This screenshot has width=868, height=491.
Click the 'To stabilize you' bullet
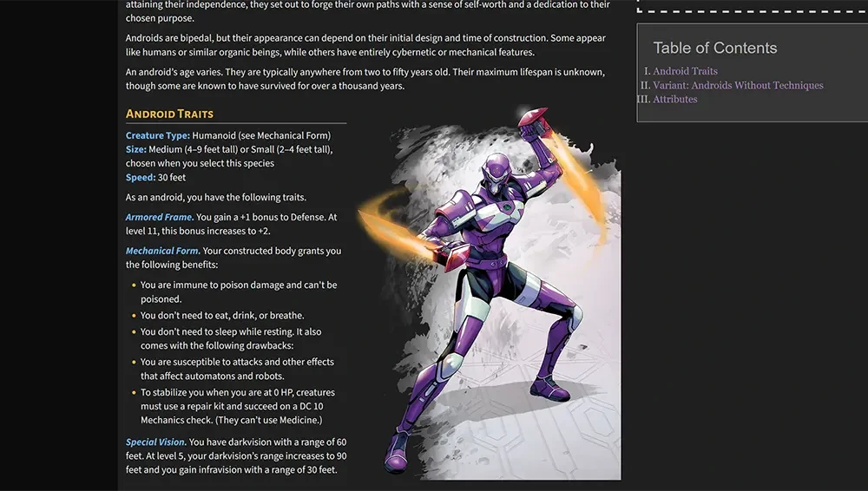(x=238, y=406)
